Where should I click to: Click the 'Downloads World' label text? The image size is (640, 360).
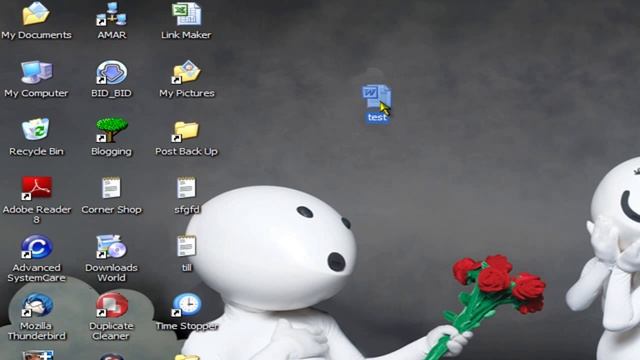point(111,273)
